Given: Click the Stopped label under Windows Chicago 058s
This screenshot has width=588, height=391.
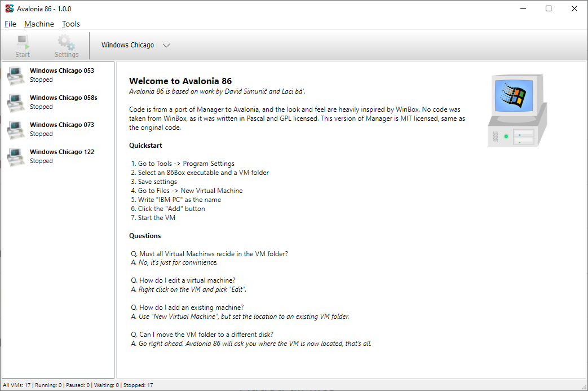Looking at the screenshot, I should (x=41, y=107).
